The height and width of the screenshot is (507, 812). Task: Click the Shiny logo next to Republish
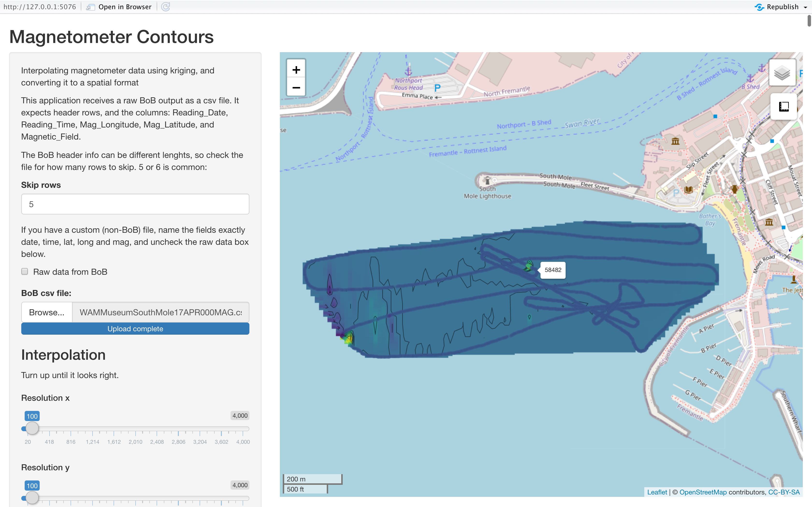click(x=759, y=7)
